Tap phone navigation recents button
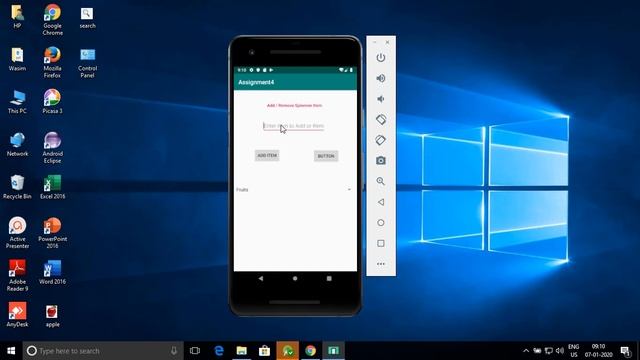Viewport: 640px width, 360px height. pos(329,278)
